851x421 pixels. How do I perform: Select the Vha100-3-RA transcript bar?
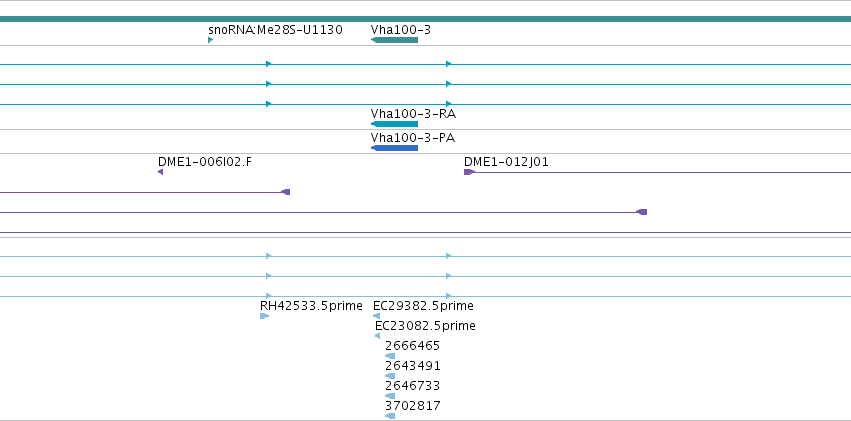[x=395, y=124]
